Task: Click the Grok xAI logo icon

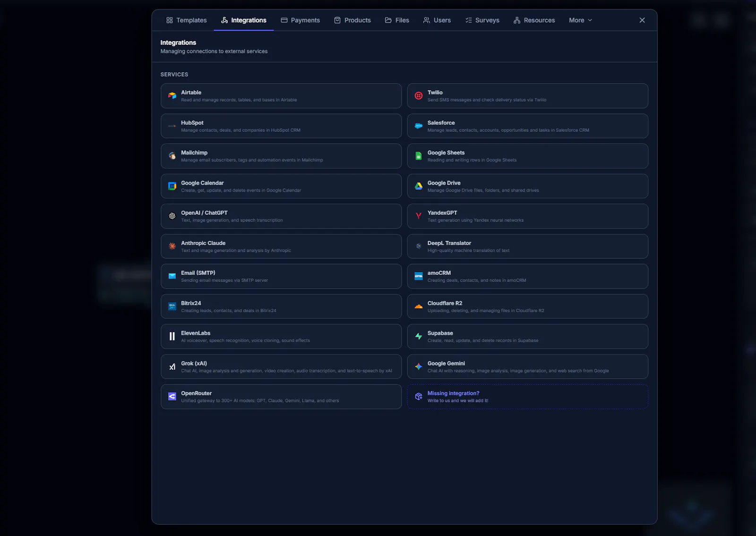Action: (x=172, y=366)
